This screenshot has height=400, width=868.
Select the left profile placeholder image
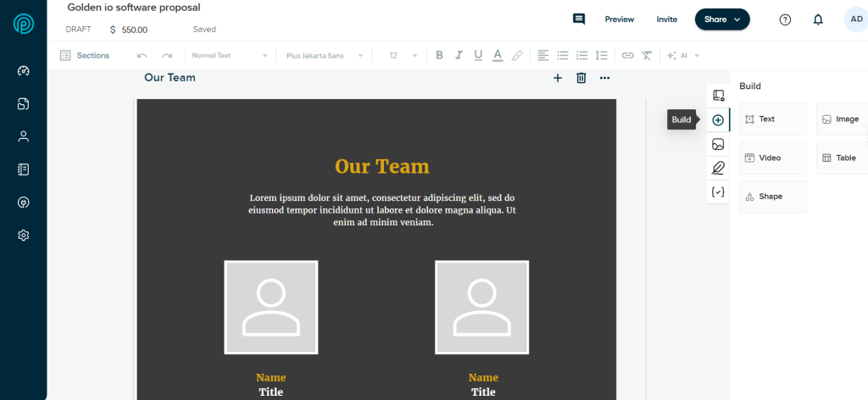[x=270, y=307]
